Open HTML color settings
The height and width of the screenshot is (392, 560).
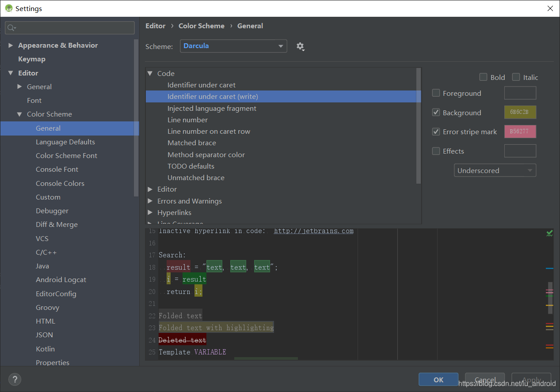tap(46, 321)
